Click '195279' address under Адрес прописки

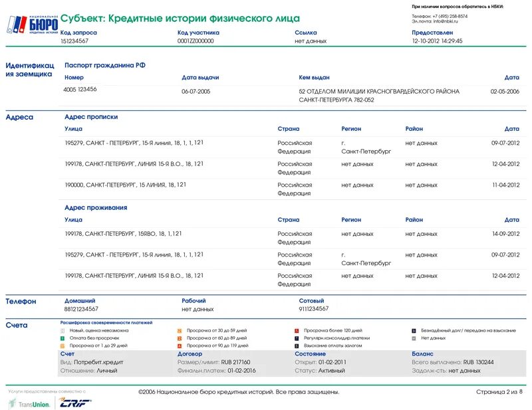coord(134,143)
